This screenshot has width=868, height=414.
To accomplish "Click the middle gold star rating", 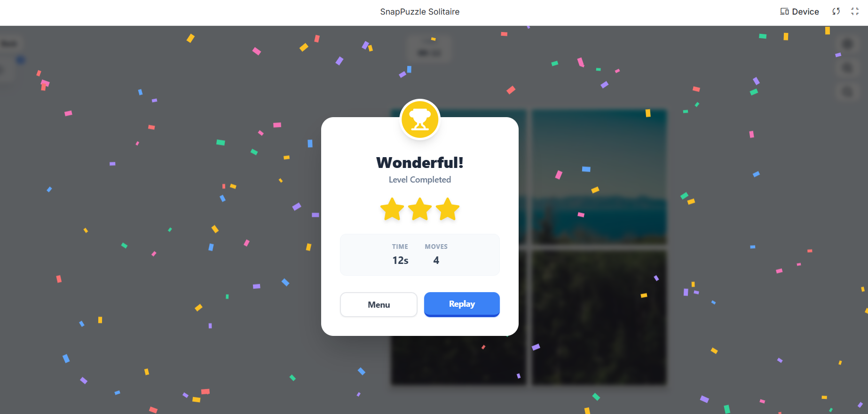I will (x=420, y=209).
